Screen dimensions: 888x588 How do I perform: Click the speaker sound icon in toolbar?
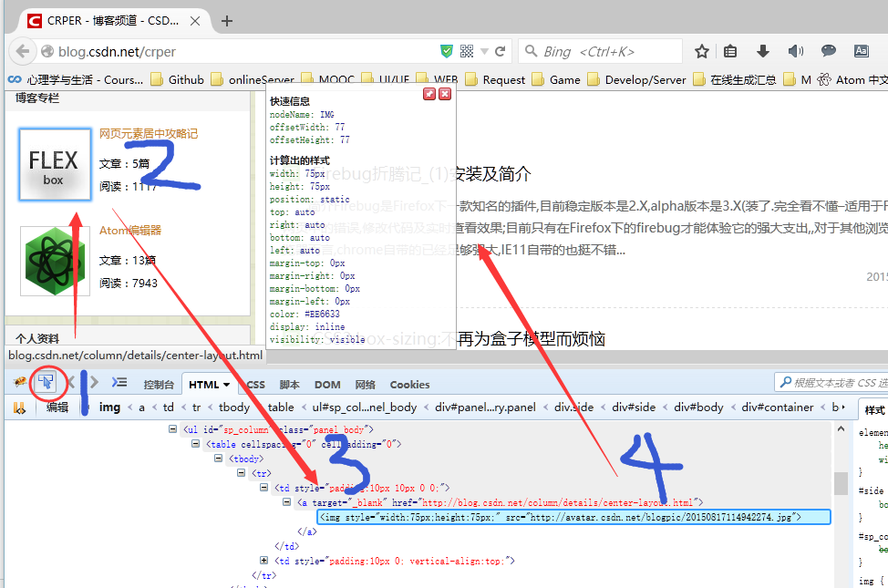[795, 52]
